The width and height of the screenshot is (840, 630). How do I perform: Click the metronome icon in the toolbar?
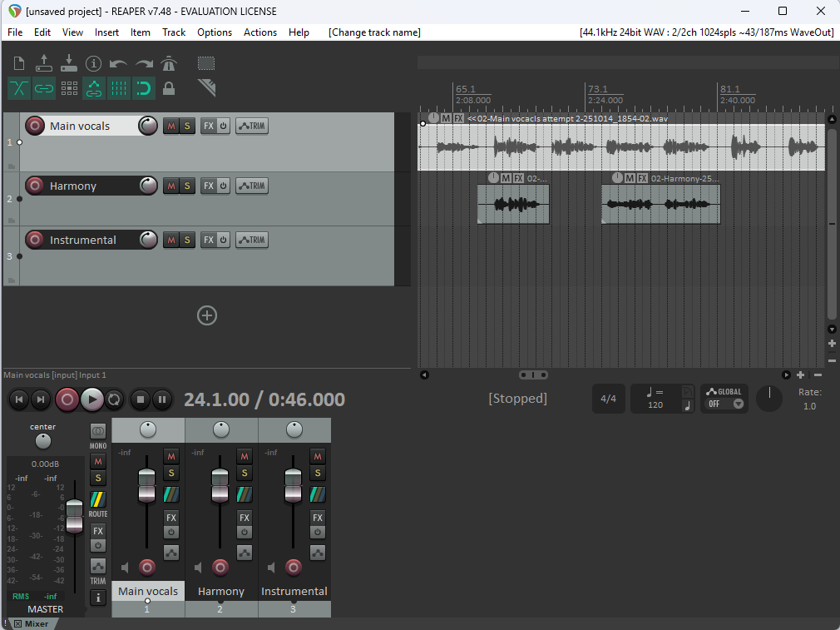[169, 64]
